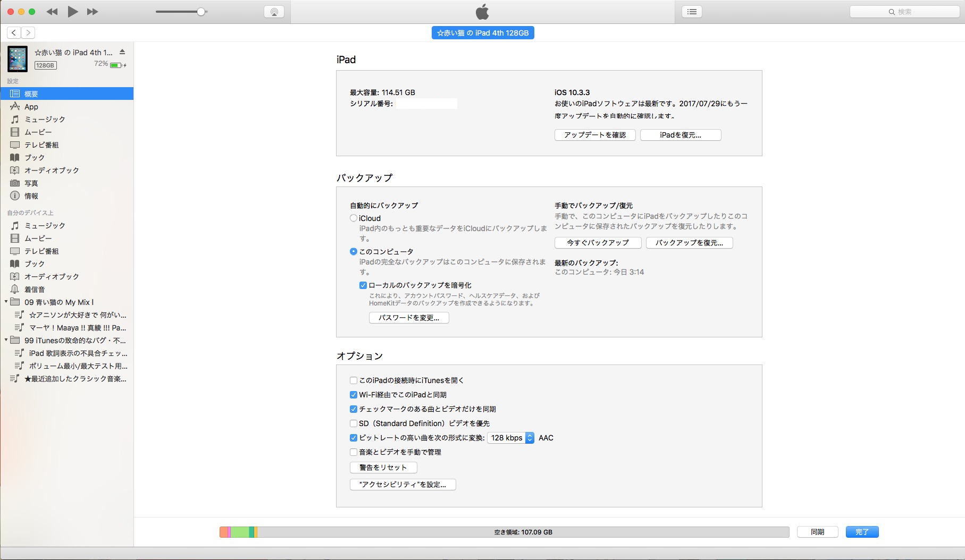Viewport: 965px width, 560px height.
Task: Click the fast-forward button
Action: pos(93,12)
